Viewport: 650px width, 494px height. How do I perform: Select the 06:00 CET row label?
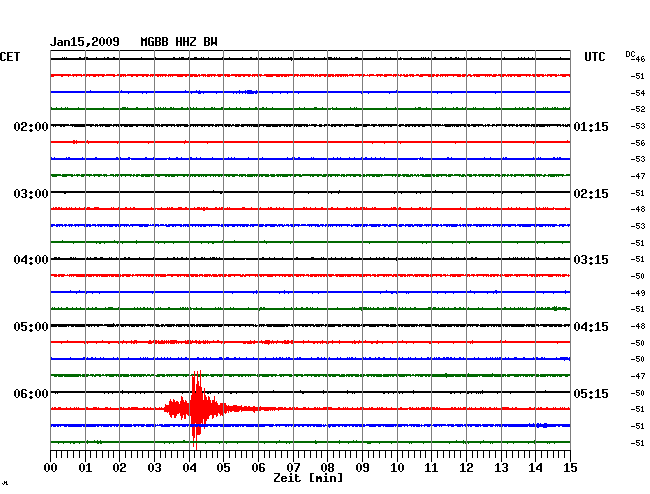31,393
